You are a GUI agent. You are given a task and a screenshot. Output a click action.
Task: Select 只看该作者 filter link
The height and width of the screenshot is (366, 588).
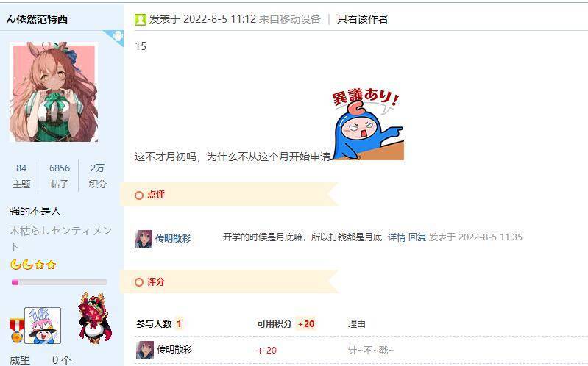[362, 19]
